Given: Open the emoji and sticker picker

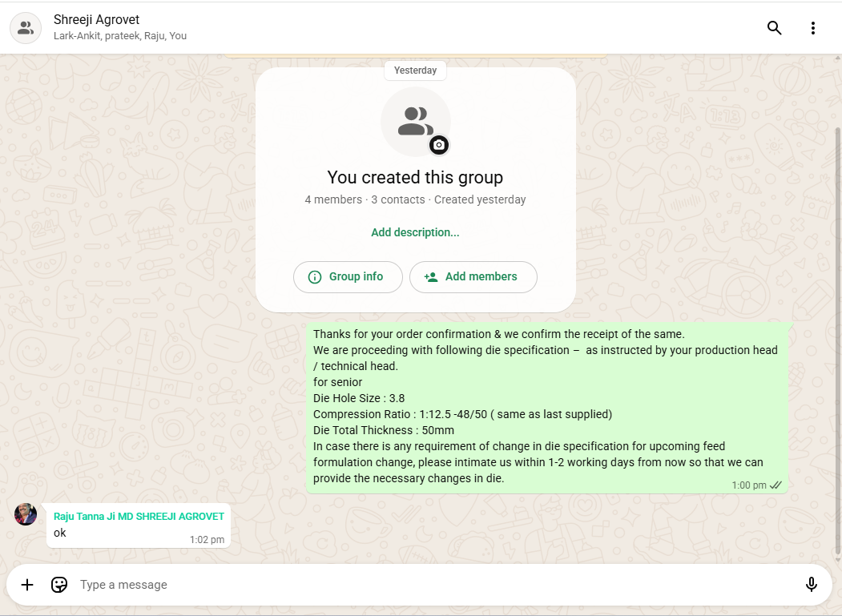Looking at the screenshot, I should click(59, 585).
